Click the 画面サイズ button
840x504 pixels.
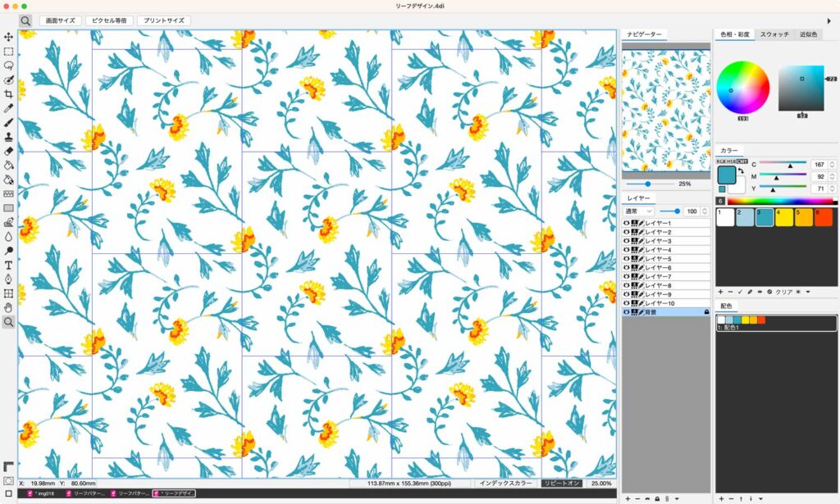60,20
